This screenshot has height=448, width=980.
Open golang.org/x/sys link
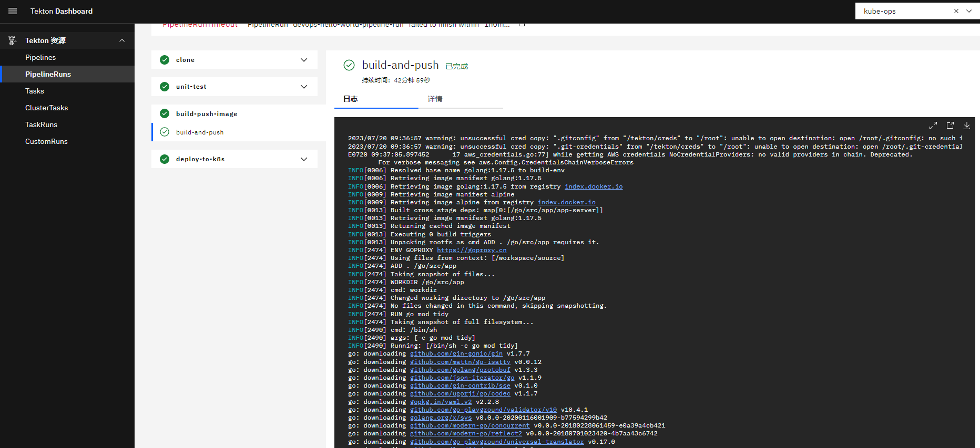(x=441, y=418)
